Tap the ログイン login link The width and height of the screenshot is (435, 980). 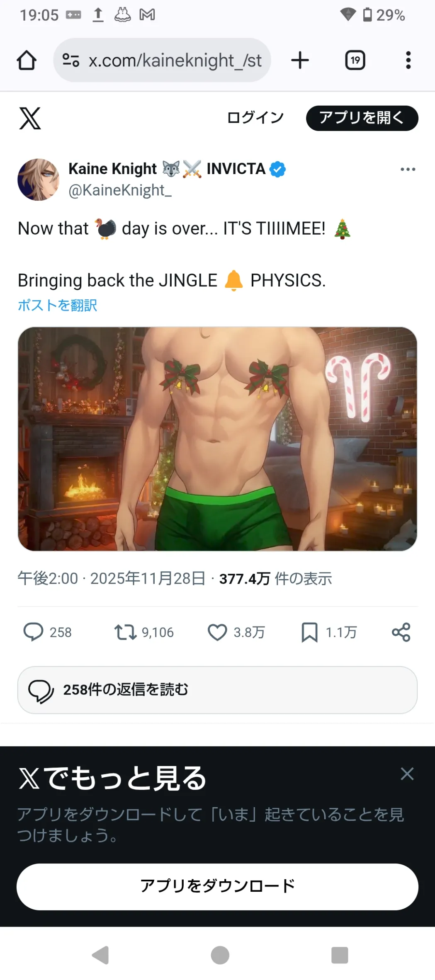pos(255,118)
